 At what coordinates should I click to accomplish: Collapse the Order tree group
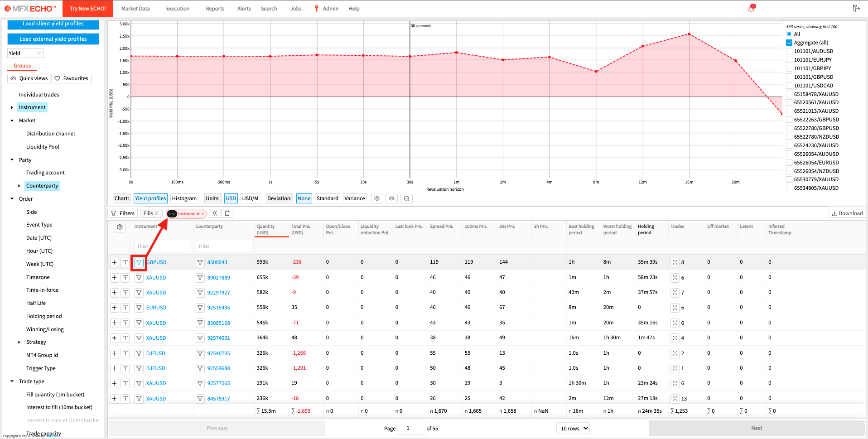[12, 199]
